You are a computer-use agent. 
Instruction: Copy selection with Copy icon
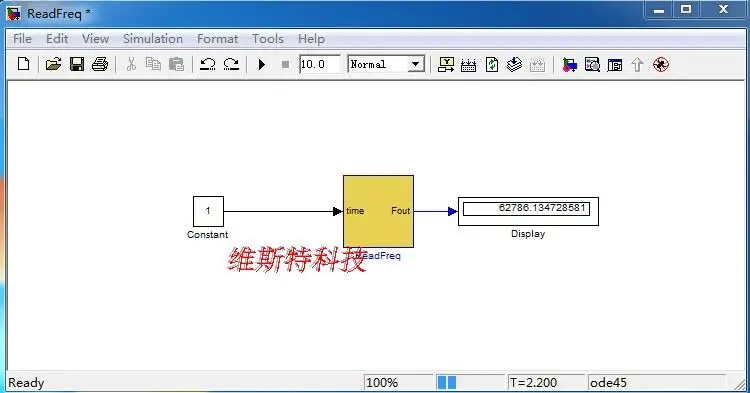153,64
